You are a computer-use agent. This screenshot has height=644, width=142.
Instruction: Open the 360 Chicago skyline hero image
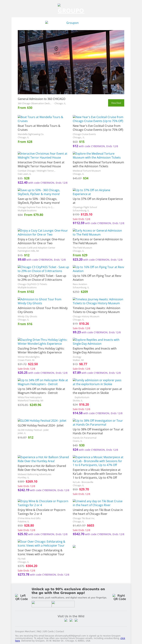tap(71, 62)
